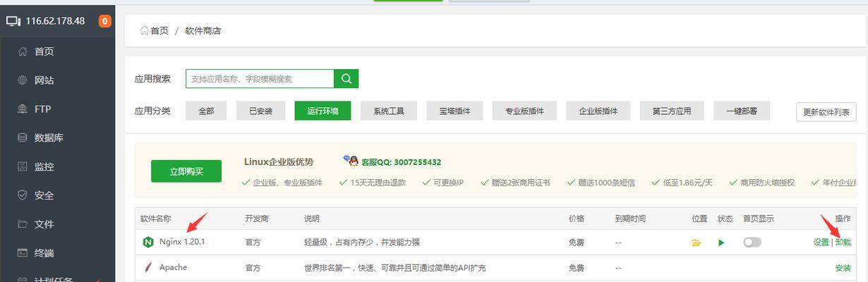Screen dimensions: 868x282
Task: Click the 设置 link for Nginx
Action: [x=821, y=243]
